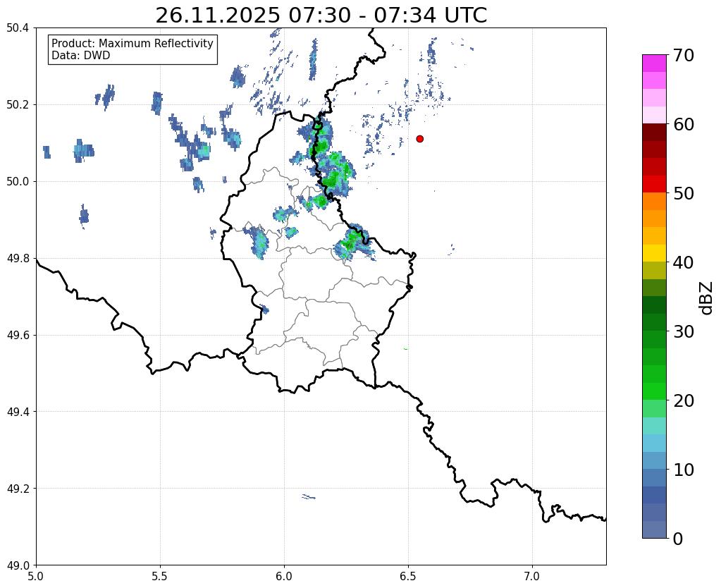The height and width of the screenshot is (588, 721).
Task: Click the latitude 49.0 axis label
Action: [x=18, y=565]
